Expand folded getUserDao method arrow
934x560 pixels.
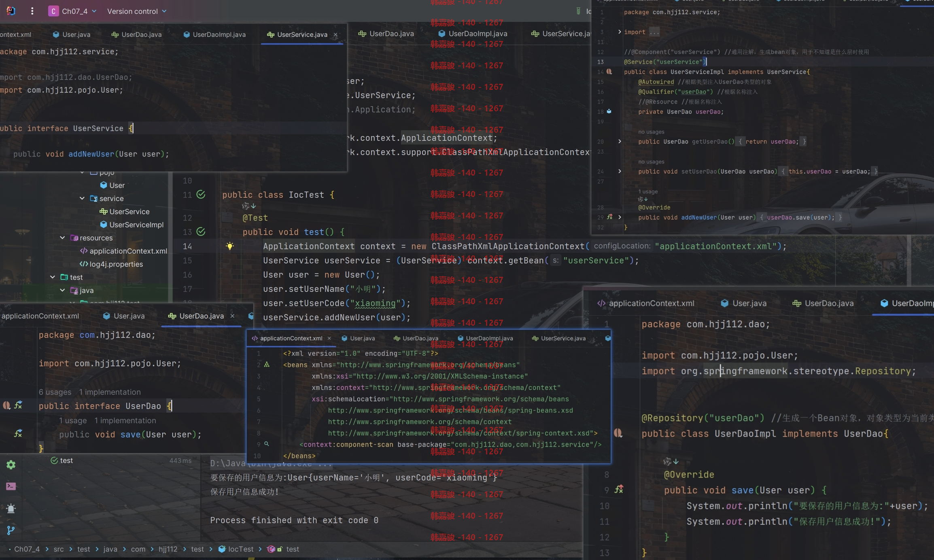coord(620,142)
